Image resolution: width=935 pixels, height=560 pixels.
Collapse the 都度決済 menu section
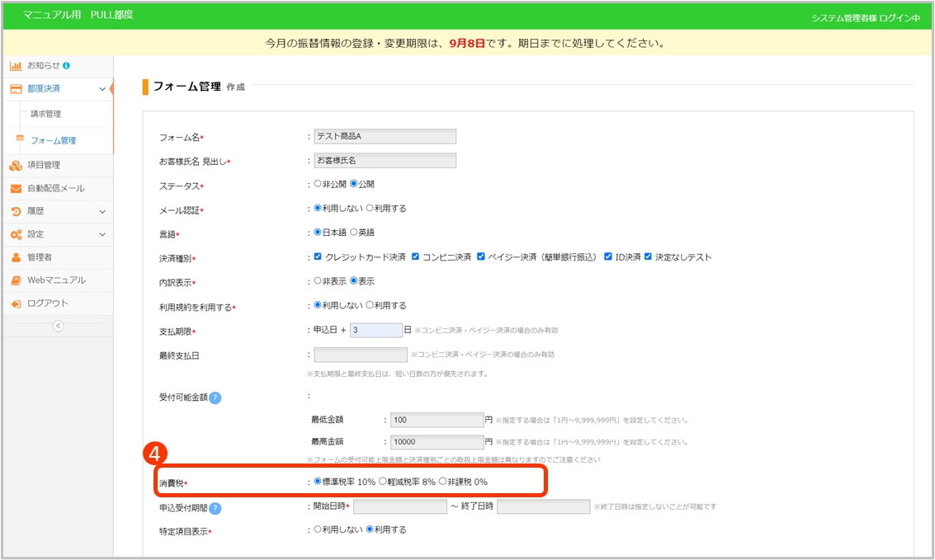pyautogui.click(x=102, y=88)
